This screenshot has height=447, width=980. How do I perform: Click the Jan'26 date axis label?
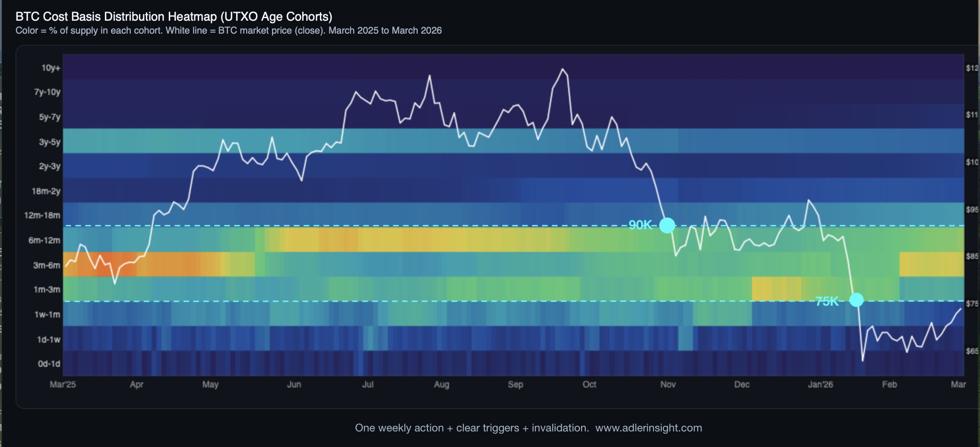point(820,384)
